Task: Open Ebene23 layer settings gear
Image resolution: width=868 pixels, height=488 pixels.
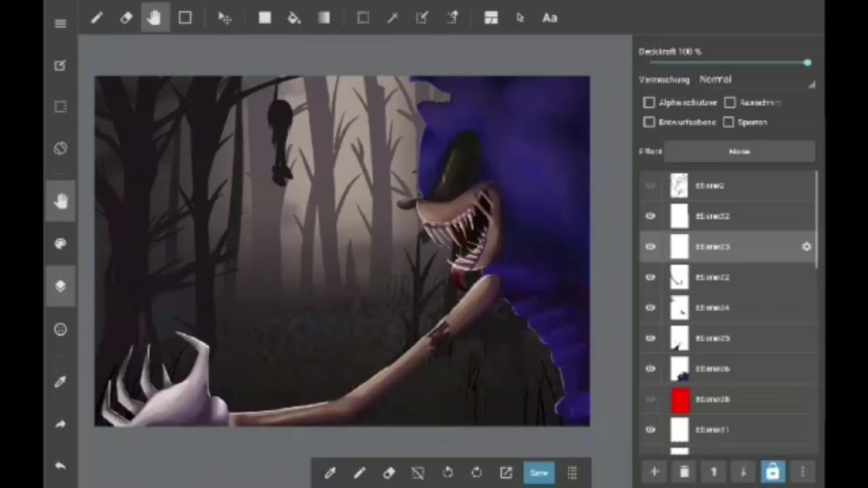Action: coord(806,247)
